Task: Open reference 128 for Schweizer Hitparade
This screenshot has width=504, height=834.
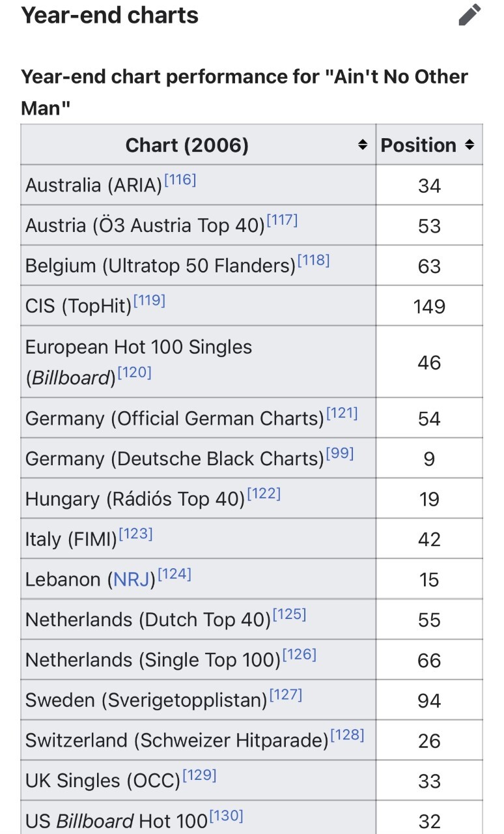Action: point(348,736)
